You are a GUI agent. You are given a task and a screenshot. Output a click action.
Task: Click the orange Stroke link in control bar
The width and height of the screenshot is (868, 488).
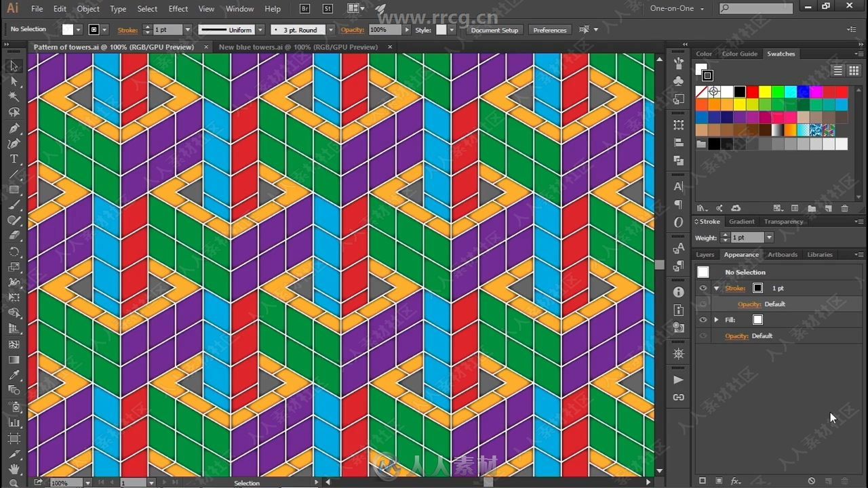[x=127, y=30]
